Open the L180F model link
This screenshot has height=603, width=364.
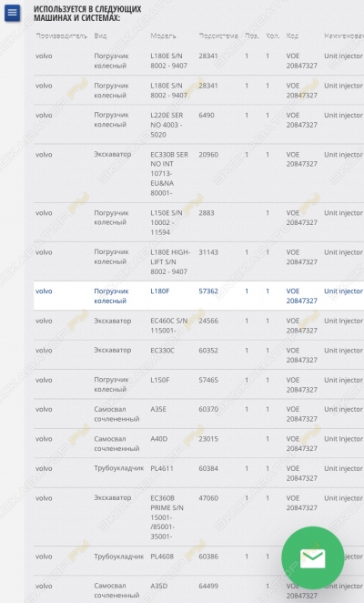coord(160,291)
